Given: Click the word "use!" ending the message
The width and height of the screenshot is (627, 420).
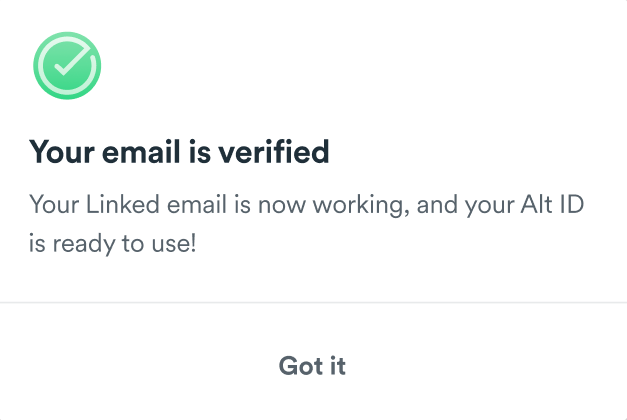Looking at the screenshot, I should tap(174, 242).
